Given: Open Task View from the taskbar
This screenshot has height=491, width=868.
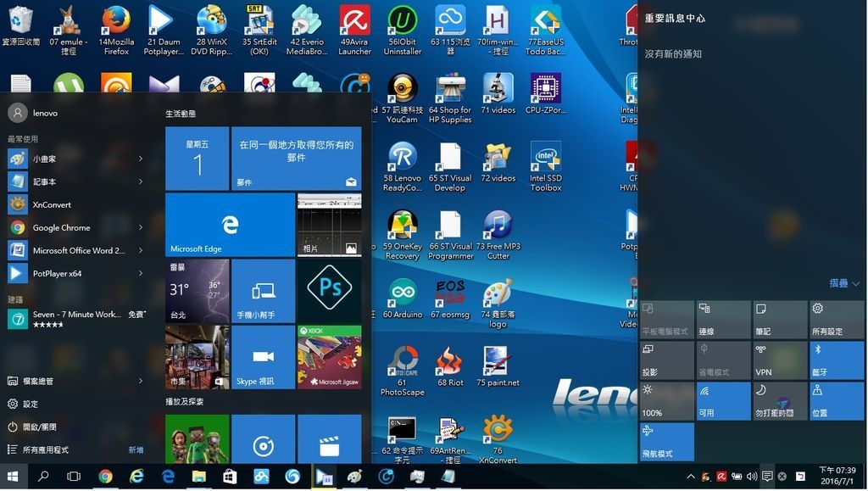Looking at the screenshot, I should click(74, 477).
